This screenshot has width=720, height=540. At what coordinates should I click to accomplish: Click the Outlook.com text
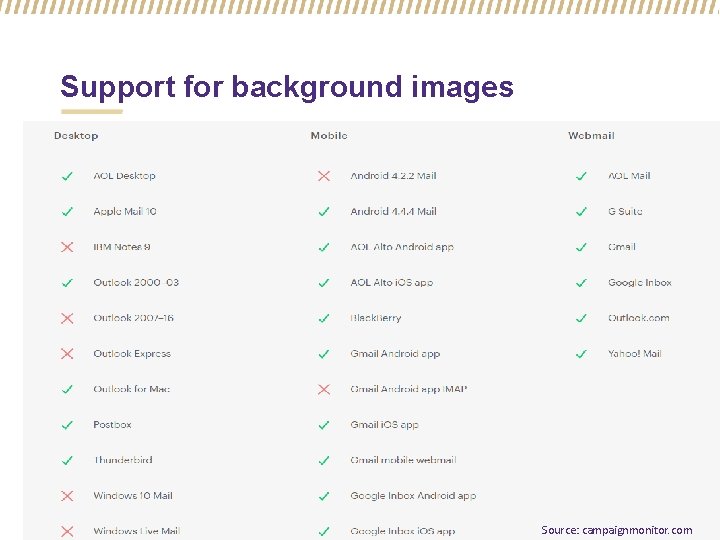tap(638, 318)
